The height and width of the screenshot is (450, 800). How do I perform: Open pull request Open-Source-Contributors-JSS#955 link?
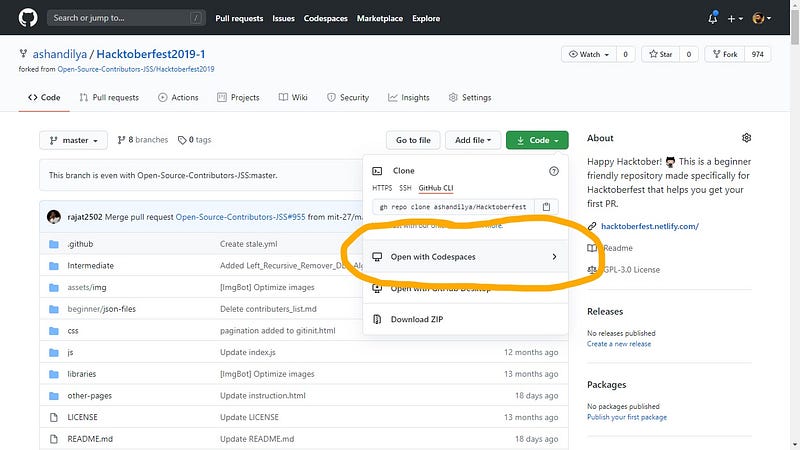(x=240, y=217)
